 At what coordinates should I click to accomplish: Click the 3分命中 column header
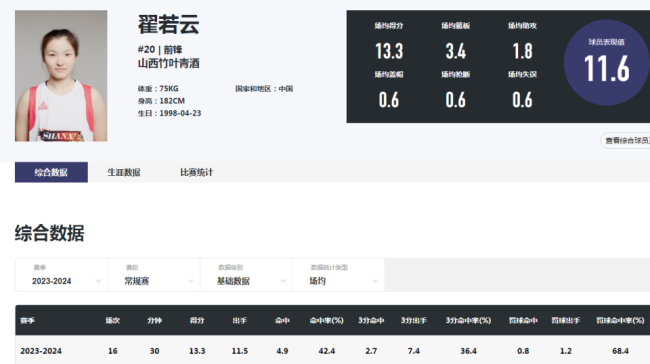point(371,320)
